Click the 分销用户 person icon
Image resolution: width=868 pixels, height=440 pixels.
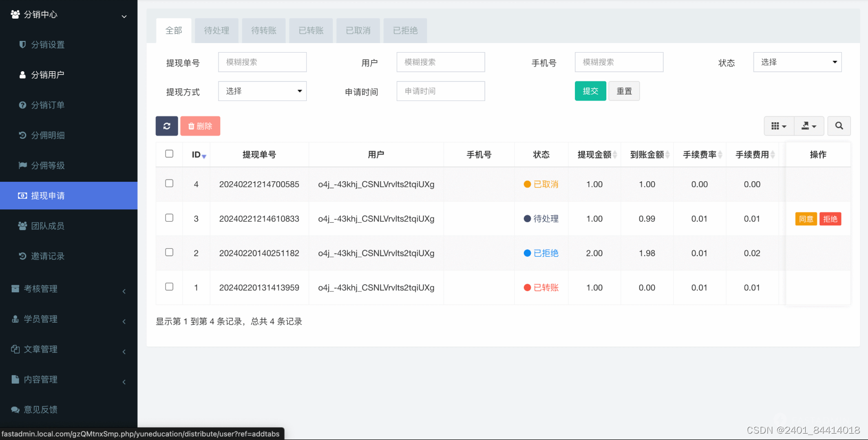[22, 75]
